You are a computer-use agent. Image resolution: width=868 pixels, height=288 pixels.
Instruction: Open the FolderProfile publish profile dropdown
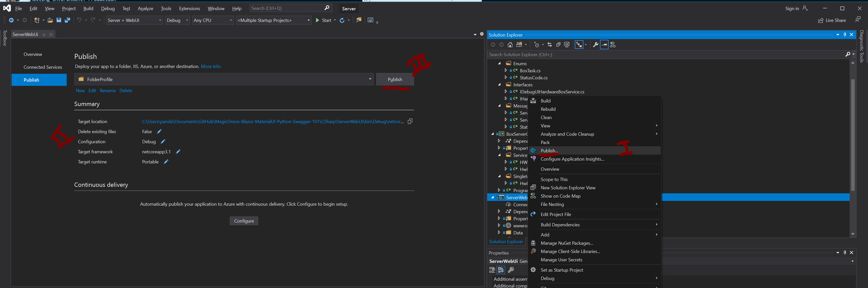click(370, 79)
